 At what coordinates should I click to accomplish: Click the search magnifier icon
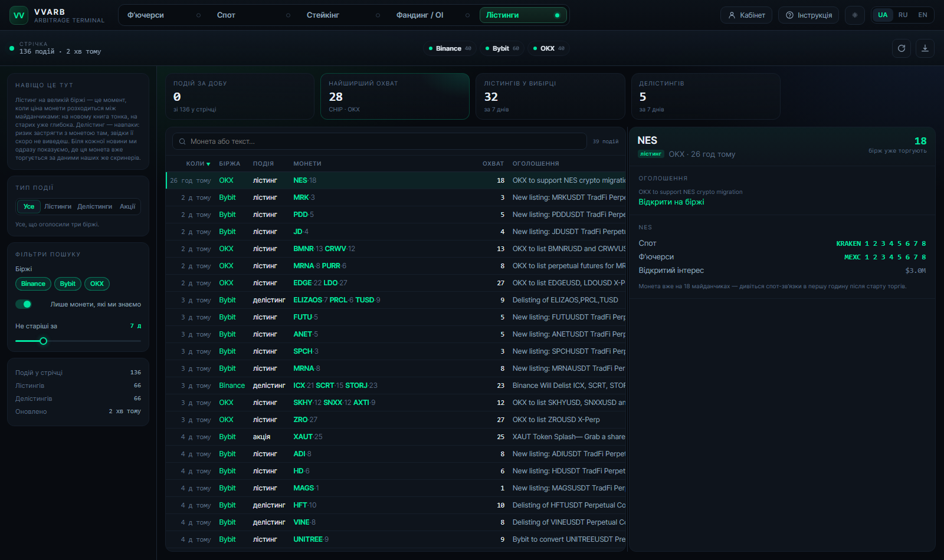coord(182,141)
